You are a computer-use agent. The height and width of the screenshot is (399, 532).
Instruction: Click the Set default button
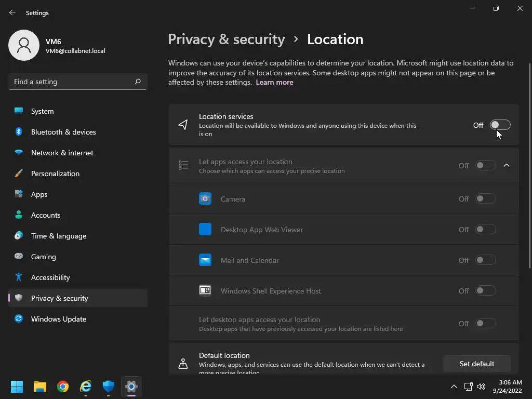476,364
